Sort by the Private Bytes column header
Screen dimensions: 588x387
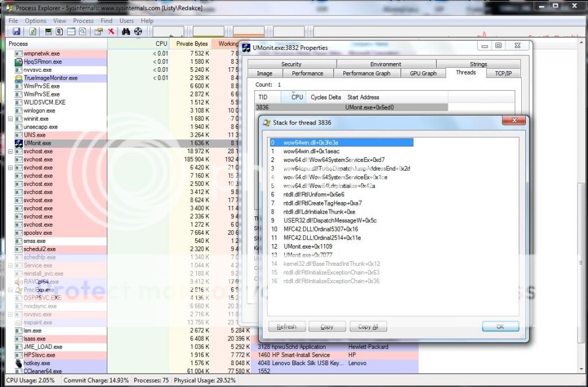coord(190,44)
